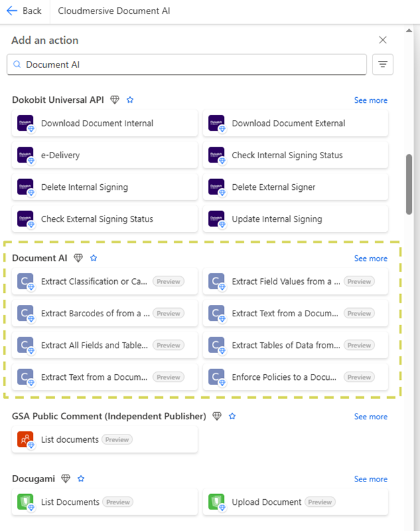Image resolution: width=420 pixels, height=531 pixels.
Task: Choose the e-Delivery action
Action: pos(105,155)
